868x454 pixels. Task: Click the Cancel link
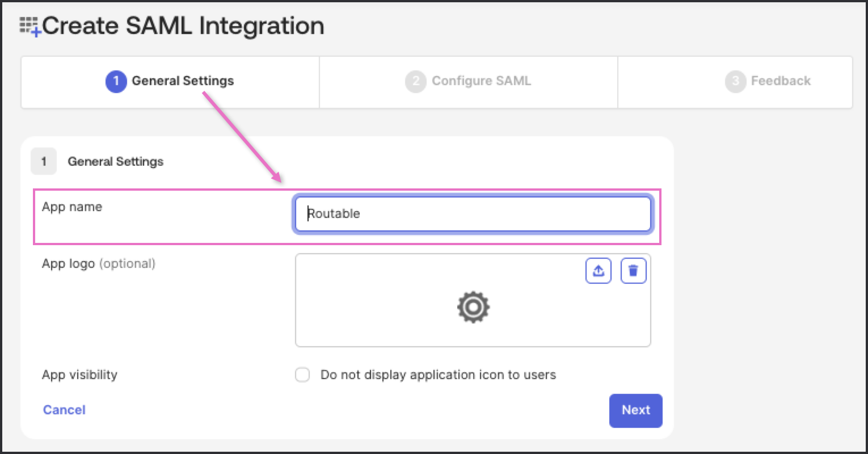(x=64, y=410)
